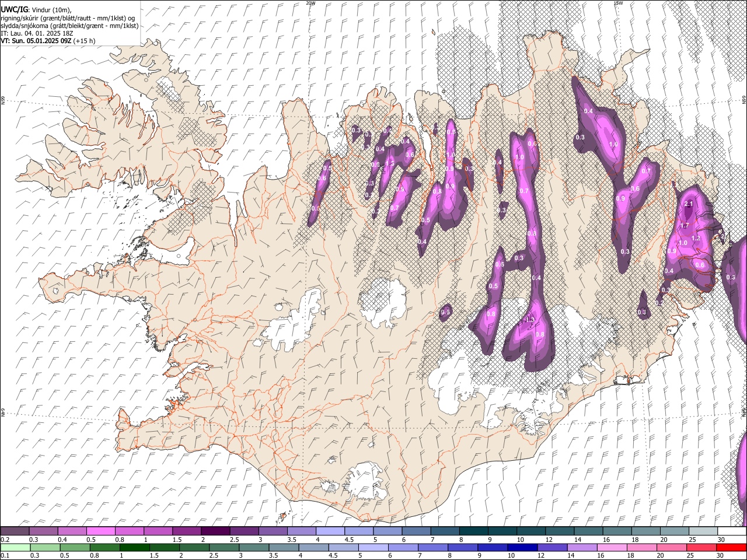
Task: Select 'IT: Lau. 04. 01. 2025 18Z'
Action: coord(37,33)
